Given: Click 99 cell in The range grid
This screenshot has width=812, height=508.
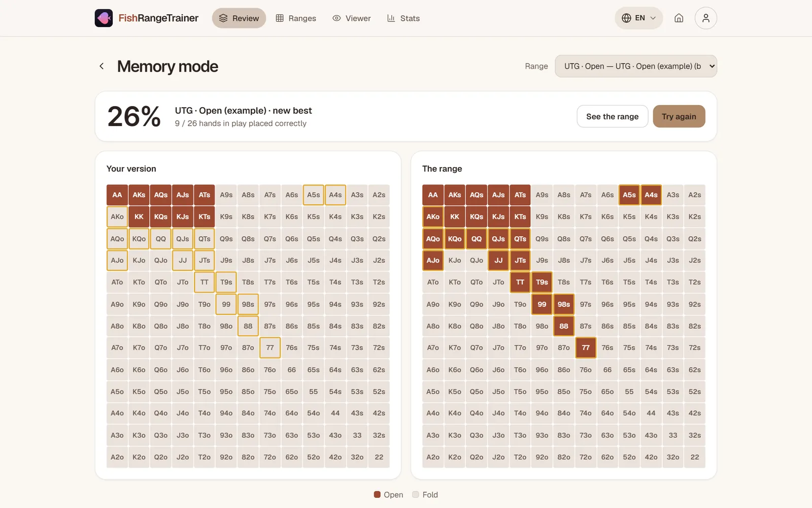Looking at the screenshot, I should tap(542, 304).
